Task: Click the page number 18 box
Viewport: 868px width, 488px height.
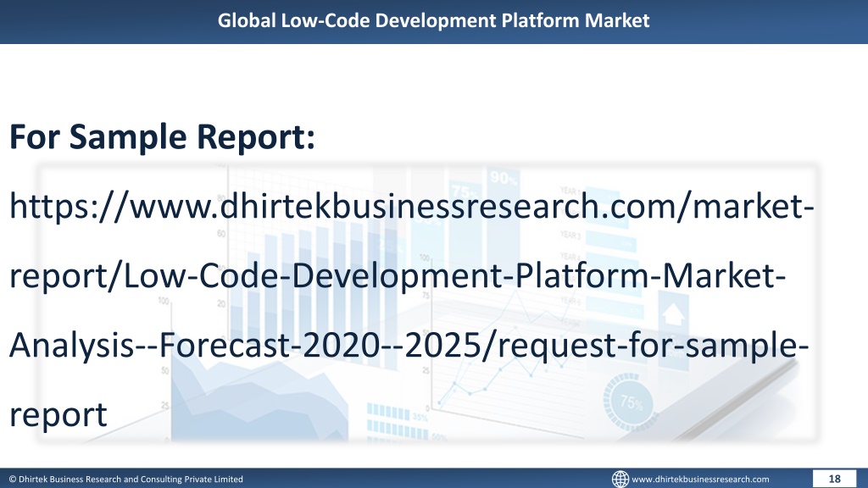Action: 834,480
